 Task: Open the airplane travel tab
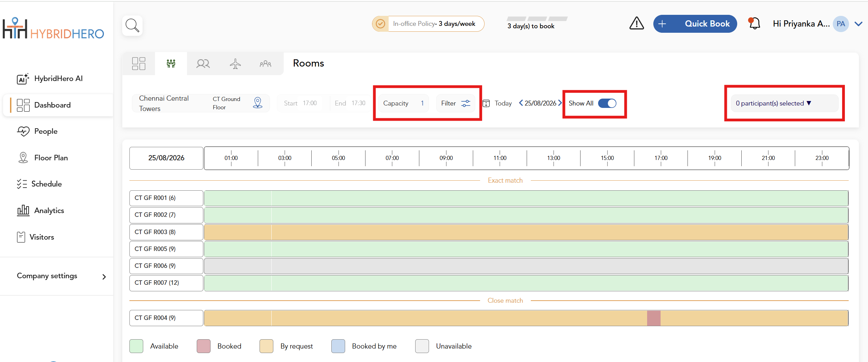coord(235,63)
